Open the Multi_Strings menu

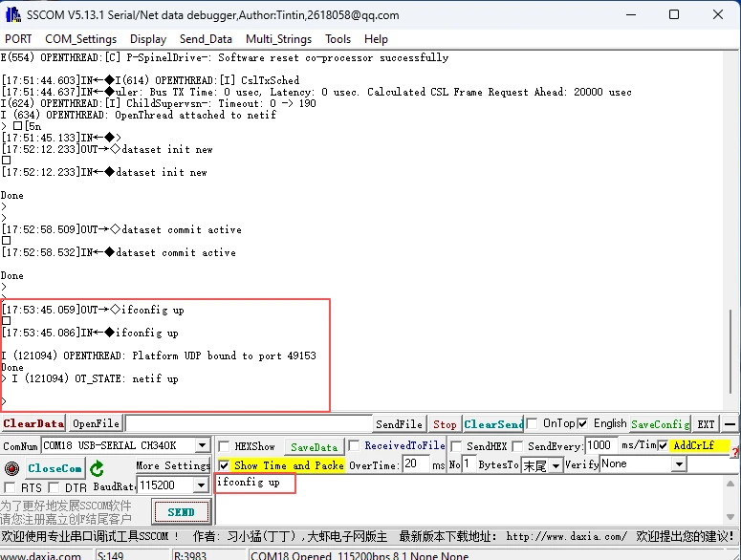tap(278, 39)
